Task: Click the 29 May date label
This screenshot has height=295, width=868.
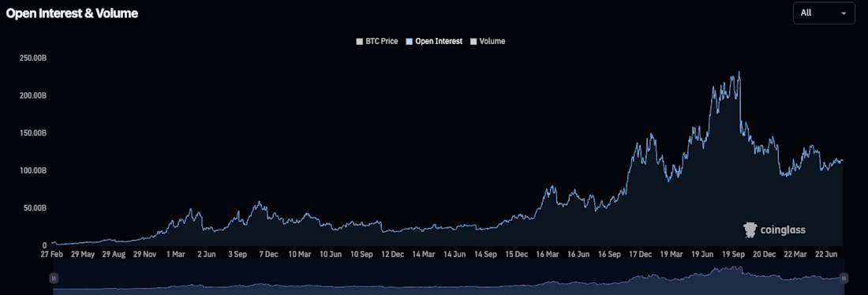Action: pyautogui.click(x=84, y=255)
